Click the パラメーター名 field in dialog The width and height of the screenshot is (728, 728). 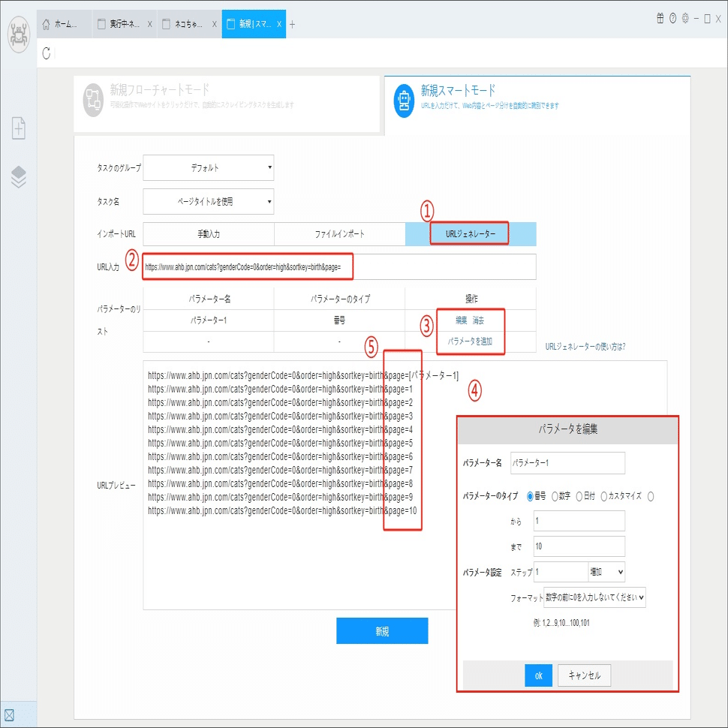coord(567,463)
